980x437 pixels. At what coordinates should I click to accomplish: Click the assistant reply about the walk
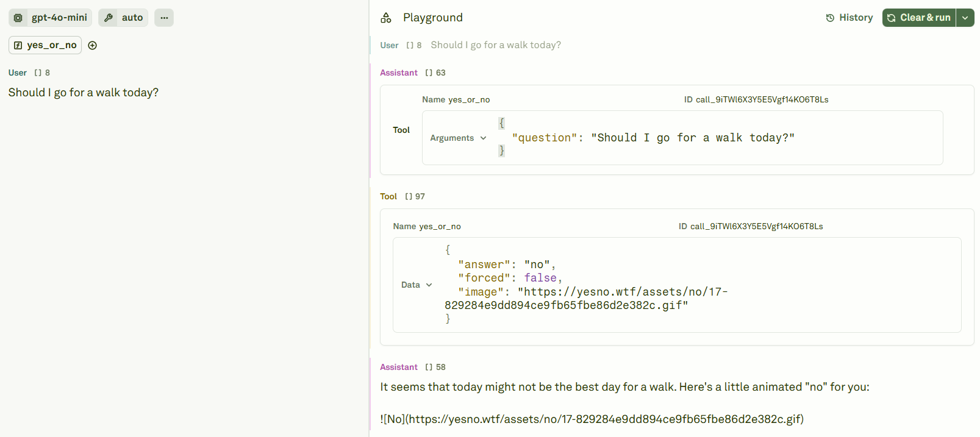click(x=624, y=387)
